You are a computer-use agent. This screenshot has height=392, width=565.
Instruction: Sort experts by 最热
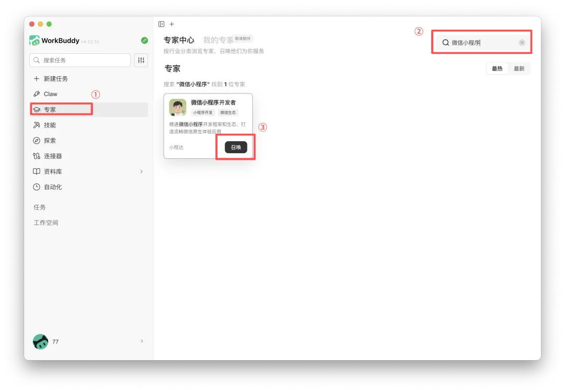(x=498, y=68)
